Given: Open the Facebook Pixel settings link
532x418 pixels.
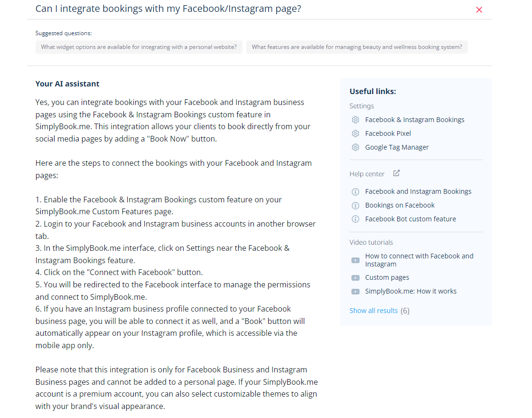Looking at the screenshot, I should pyautogui.click(x=388, y=133).
